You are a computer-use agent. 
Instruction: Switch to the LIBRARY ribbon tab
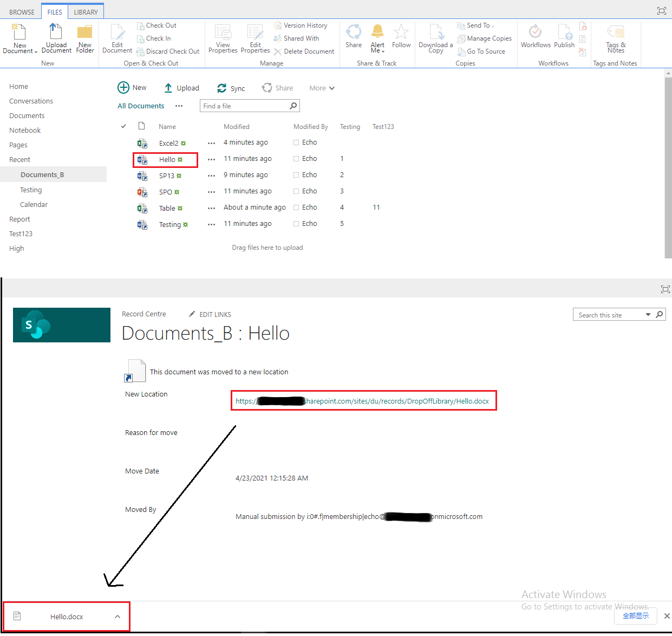86,10
